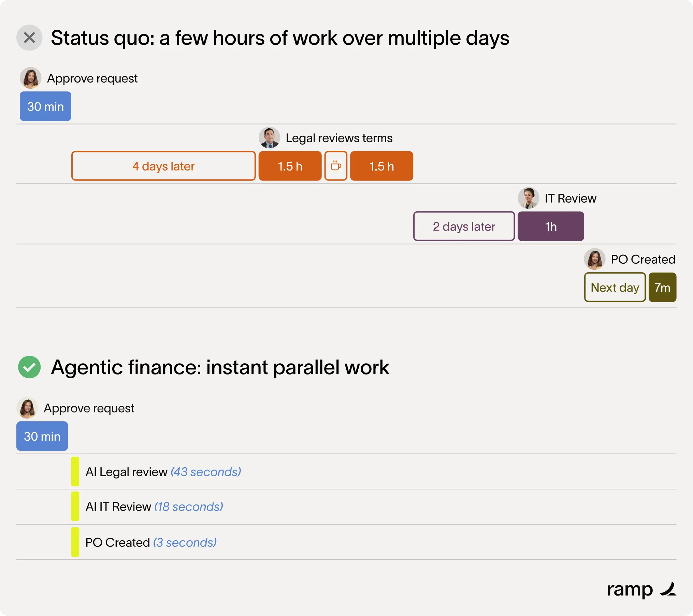693x616 pixels.
Task: Click the 'Next day' outlined block
Action: coord(615,287)
